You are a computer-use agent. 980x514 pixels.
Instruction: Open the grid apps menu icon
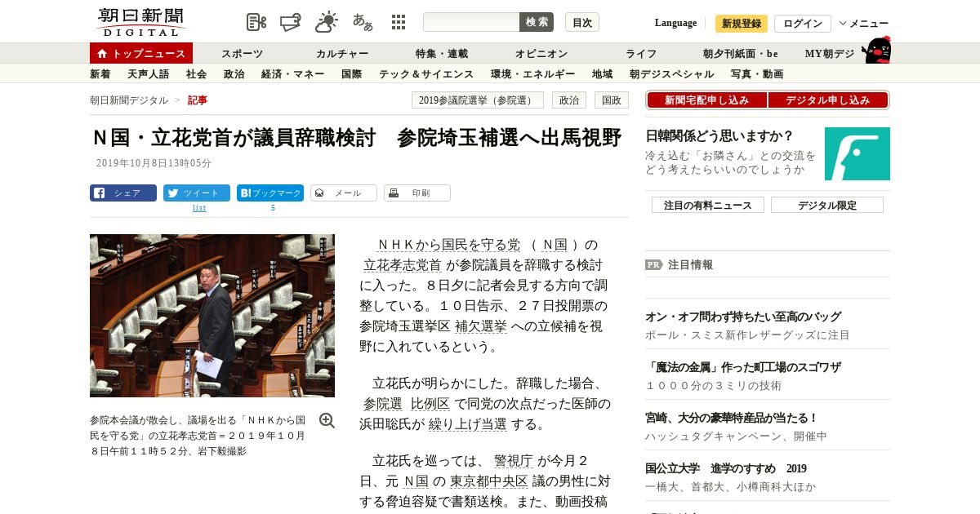(399, 22)
